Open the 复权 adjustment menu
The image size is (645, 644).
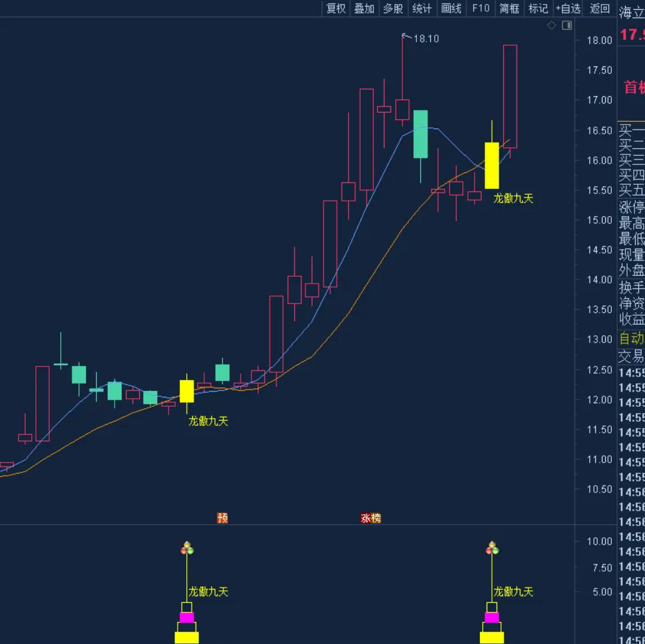[336, 9]
